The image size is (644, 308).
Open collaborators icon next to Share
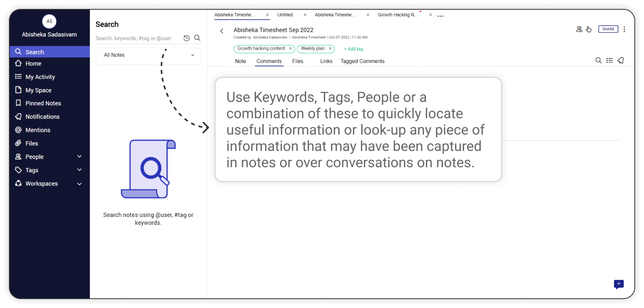579,29
